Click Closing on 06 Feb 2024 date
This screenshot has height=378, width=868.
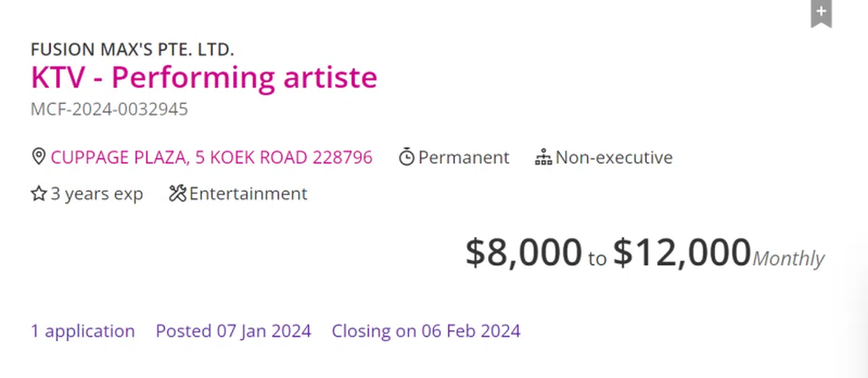(x=425, y=331)
